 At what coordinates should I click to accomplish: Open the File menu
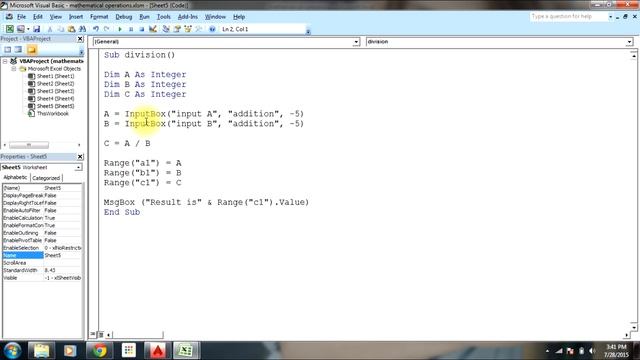(x=21, y=17)
